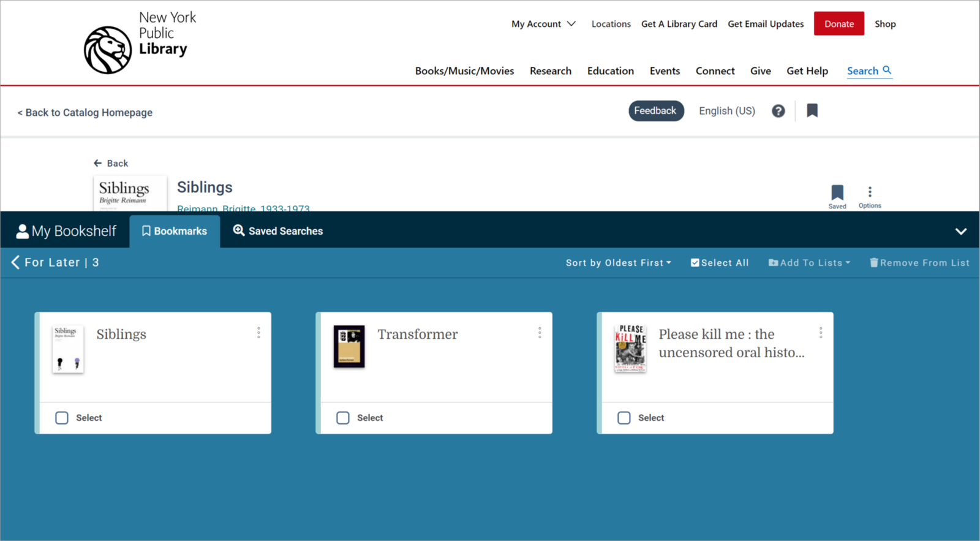Image resolution: width=980 pixels, height=541 pixels.
Task: Open the Options three-dot menu for Siblings
Action: (870, 197)
